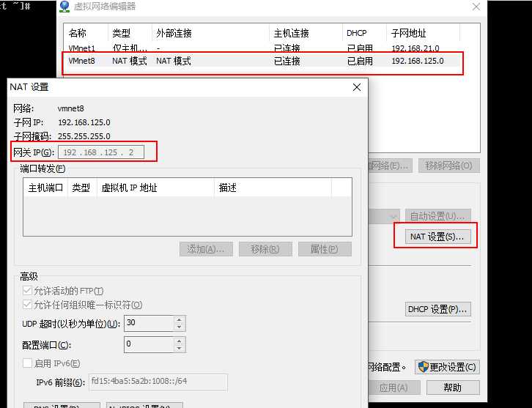Click the 虚拟机 IP 地址 column header
This screenshot has height=408, width=532.
(x=155, y=188)
